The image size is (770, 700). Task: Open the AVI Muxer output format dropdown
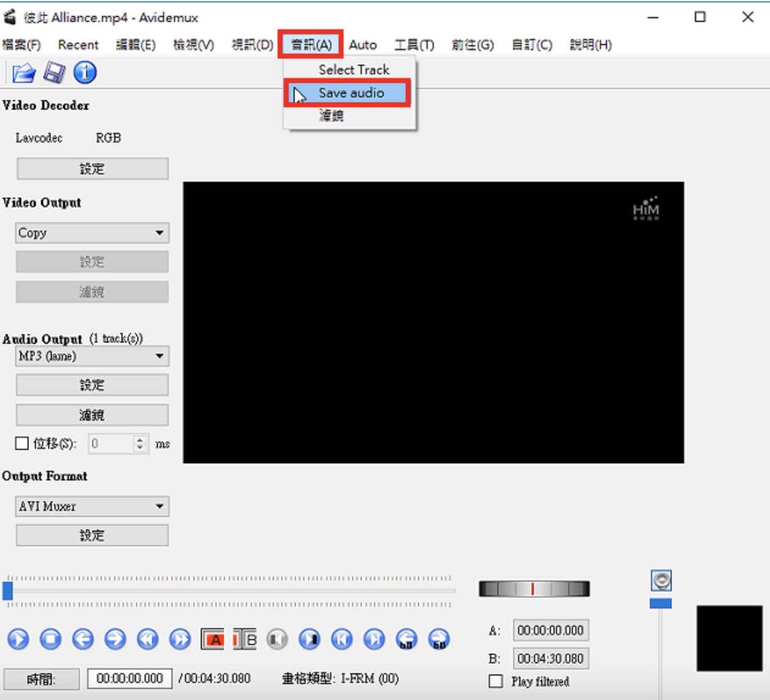pos(92,506)
